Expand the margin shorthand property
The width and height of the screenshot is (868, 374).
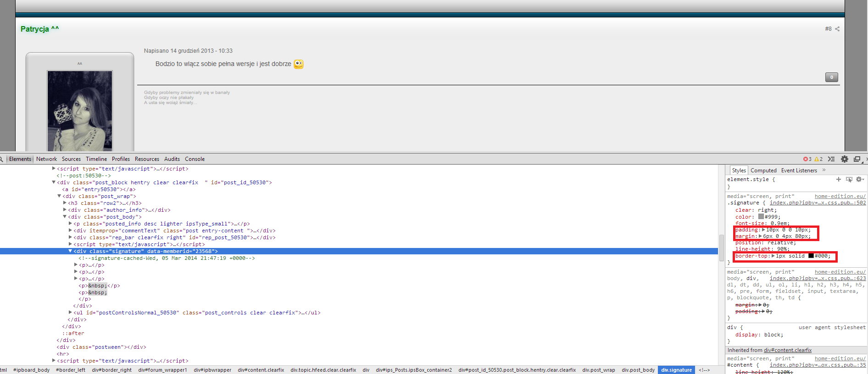760,236
